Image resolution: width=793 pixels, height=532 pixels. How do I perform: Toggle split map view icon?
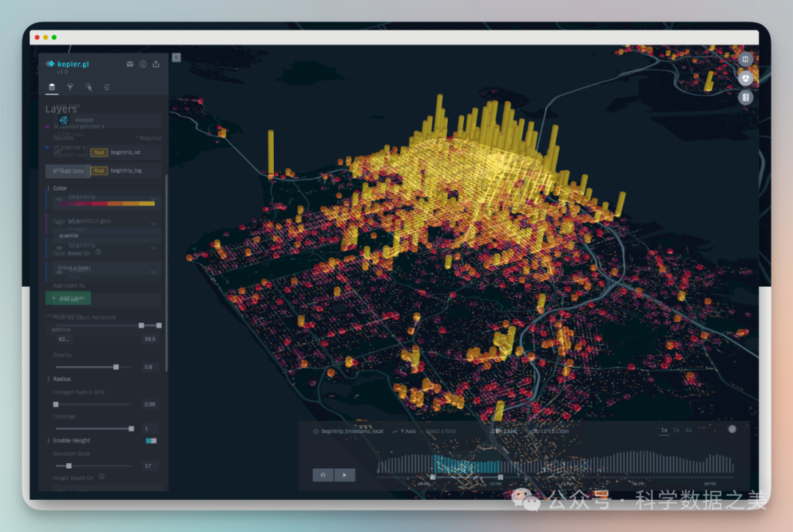coord(745,59)
